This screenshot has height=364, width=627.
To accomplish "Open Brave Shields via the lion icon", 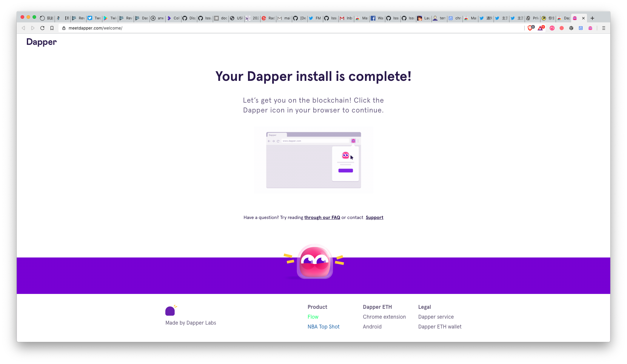I will pyautogui.click(x=530, y=28).
